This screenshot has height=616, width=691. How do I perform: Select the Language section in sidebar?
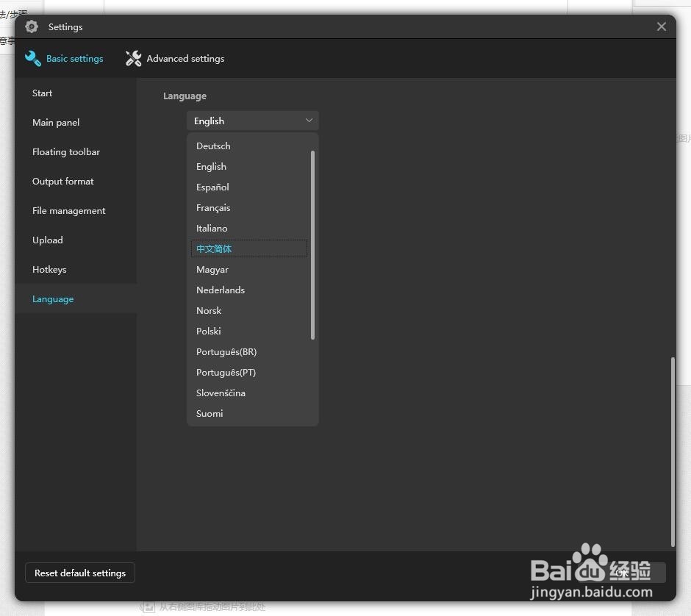pyautogui.click(x=76, y=298)
